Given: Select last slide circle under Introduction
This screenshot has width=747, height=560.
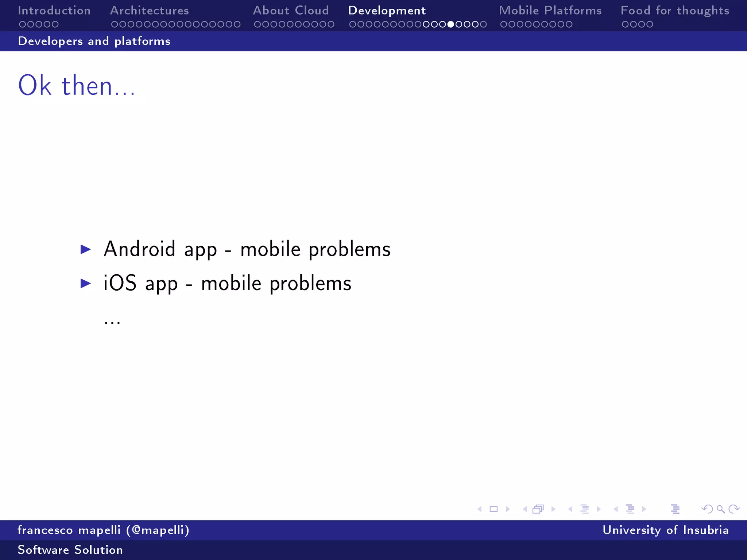Looking at the screenshot, I should pyautogui.click(x=55, y=24).
